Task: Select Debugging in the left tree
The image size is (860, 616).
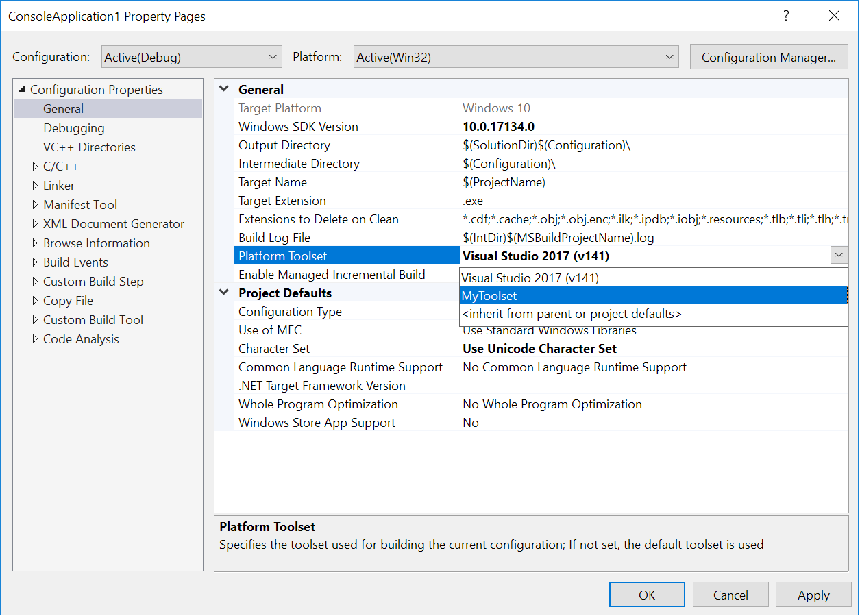Action: coord(74,127)
